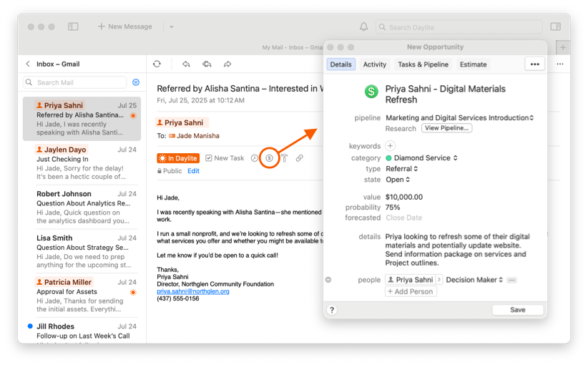Add a keyword with plus button
The image size is (588, 365).
390,145
